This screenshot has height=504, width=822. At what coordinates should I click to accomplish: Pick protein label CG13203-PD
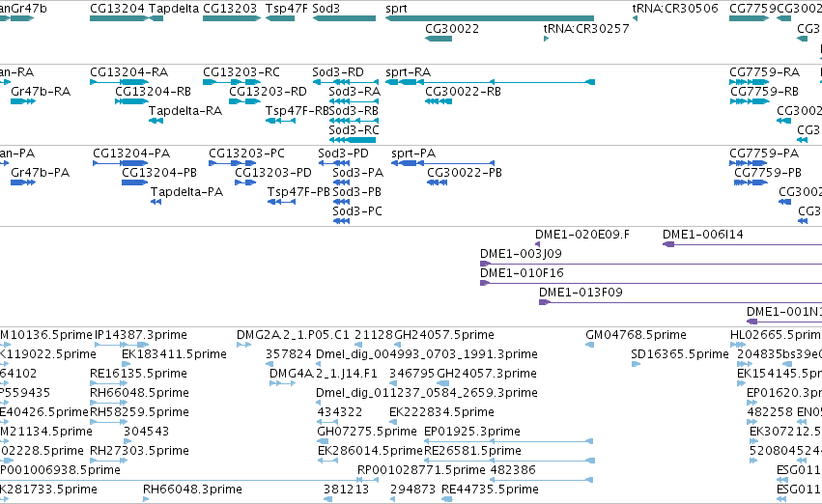point(273,173)
